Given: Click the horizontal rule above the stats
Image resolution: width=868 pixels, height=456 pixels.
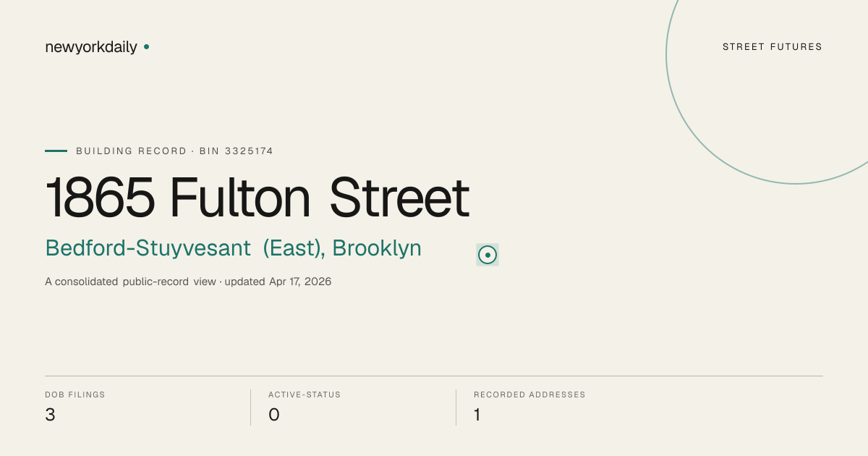Looking at the screenshot, I should coord(434,376).
